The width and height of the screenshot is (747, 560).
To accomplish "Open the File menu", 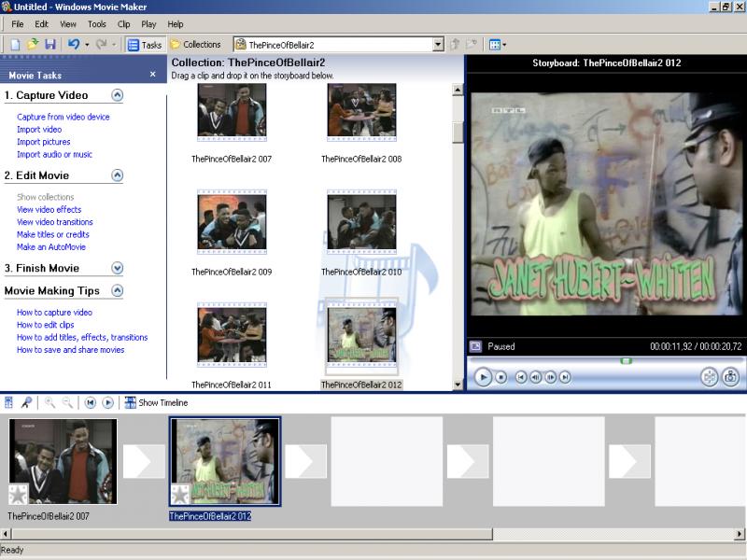I will pyautogui.click(x=18, y=24).
